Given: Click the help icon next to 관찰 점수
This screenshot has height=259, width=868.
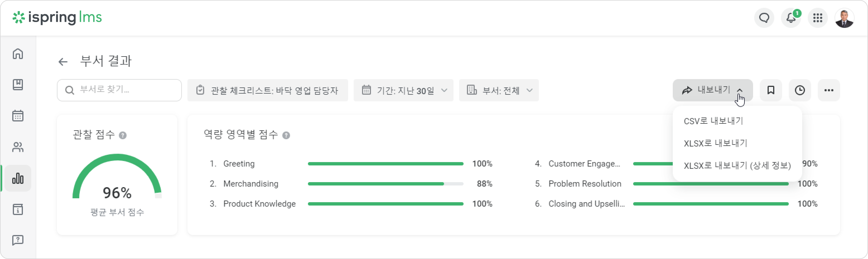Looking at the screenshot, I should coord(123,135).
